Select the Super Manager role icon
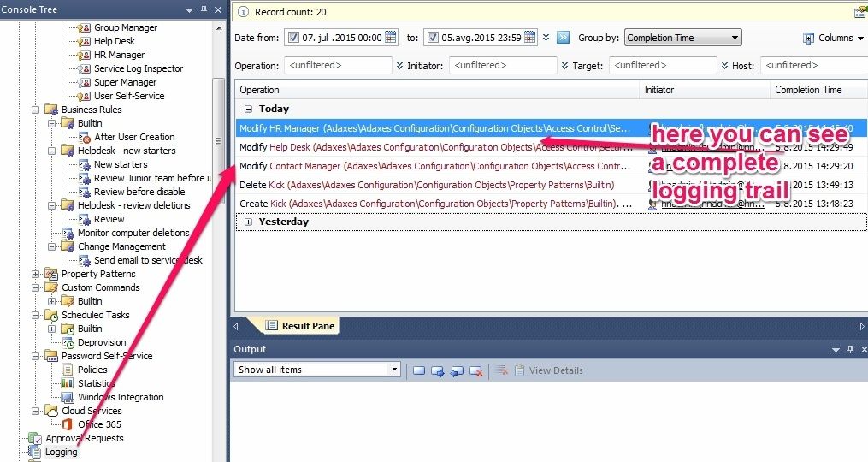Screen dimensions: 868x462 pos(84,82)
